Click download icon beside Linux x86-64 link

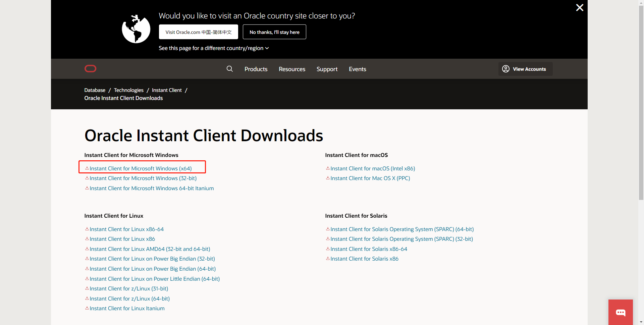[x=87, y=229]
